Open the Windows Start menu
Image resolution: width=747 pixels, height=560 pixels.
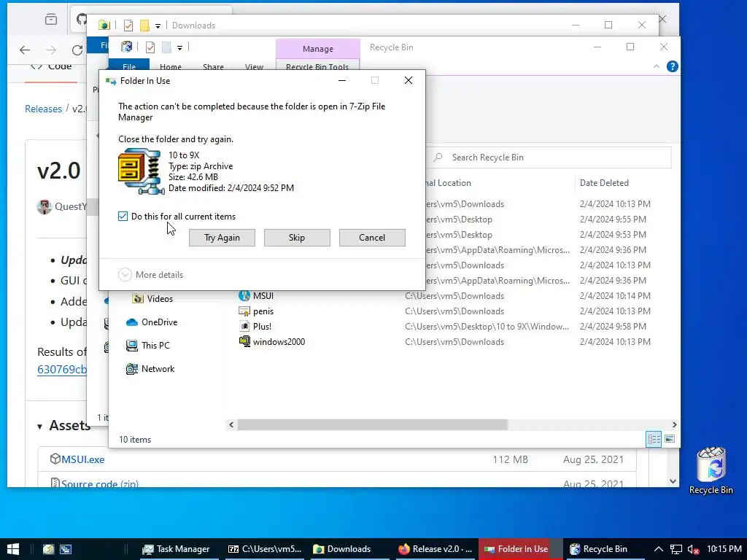pos(13,549)
